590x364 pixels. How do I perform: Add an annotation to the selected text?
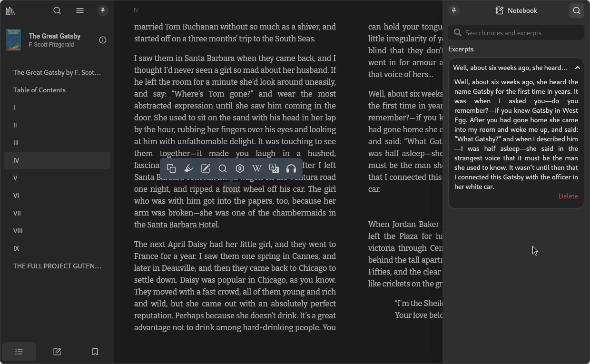pyautogui.click(x=206, y=168)
